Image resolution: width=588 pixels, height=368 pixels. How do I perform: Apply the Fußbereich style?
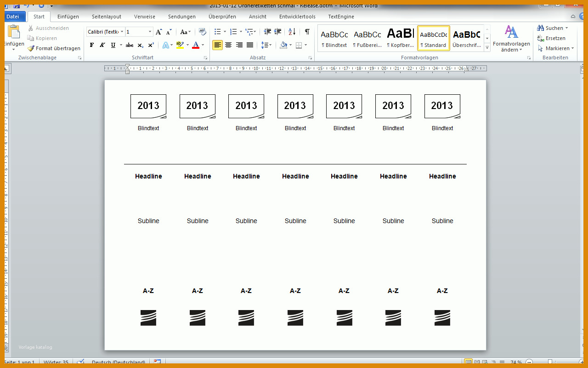367,38
